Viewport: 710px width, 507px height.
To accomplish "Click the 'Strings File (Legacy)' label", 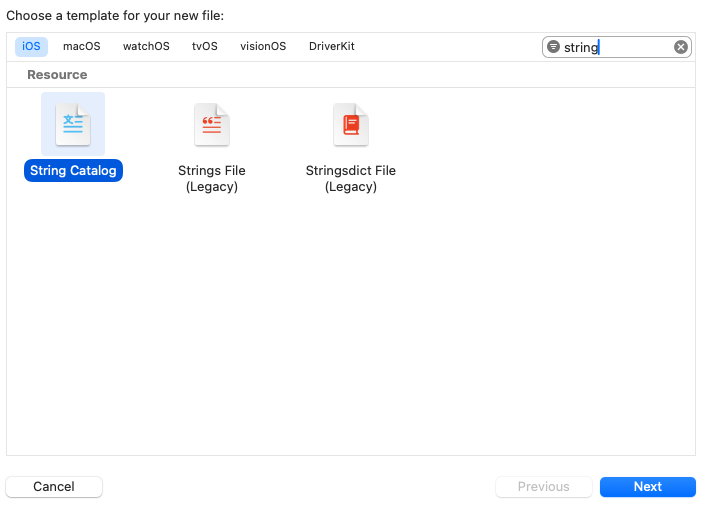I will pos(212,178).
